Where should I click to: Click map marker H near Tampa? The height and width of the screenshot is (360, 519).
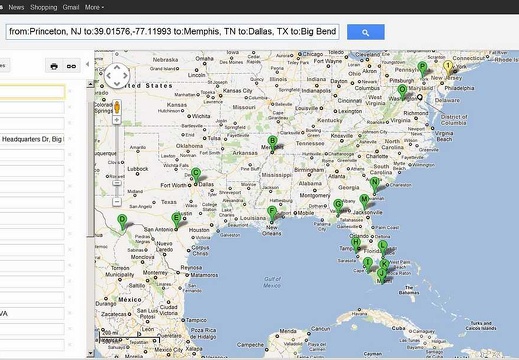pos(356,245)
